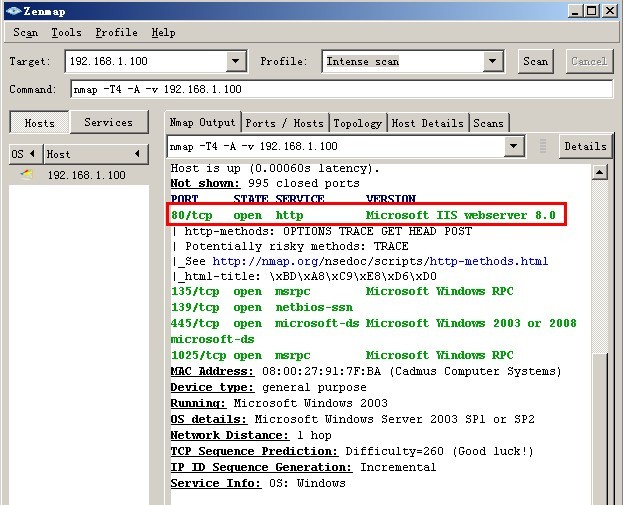This screenshot has height=505, width=623.
Task: Click the Target address input field
Action: pyautogui.click(x=146, y=61)
